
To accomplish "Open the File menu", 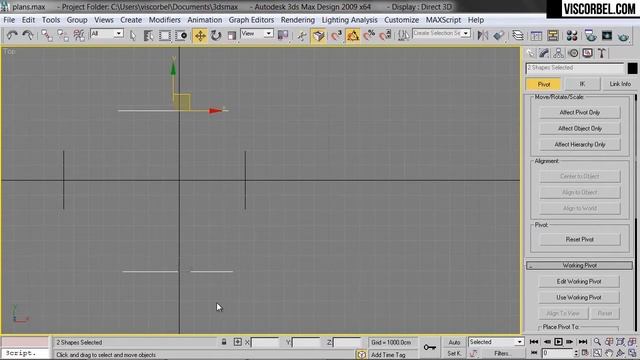I will [9, 20].
